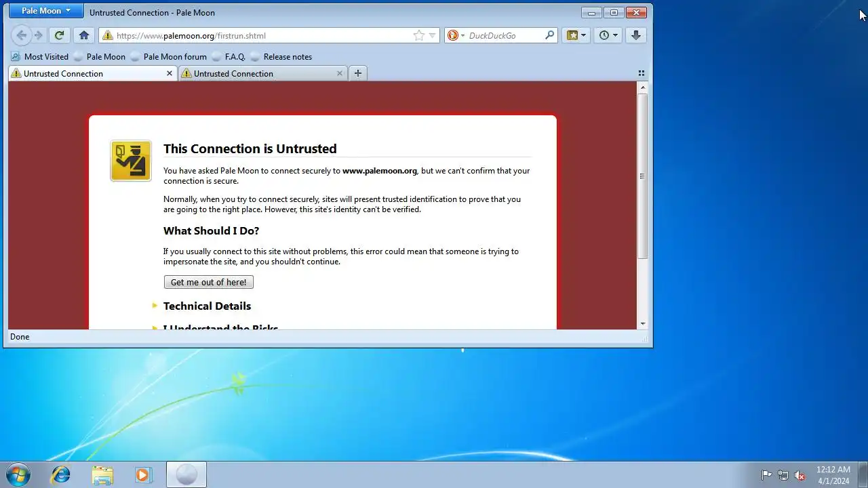868x488 pixels.
Task: Click the scrollbar up arrow
Action: 642,87
